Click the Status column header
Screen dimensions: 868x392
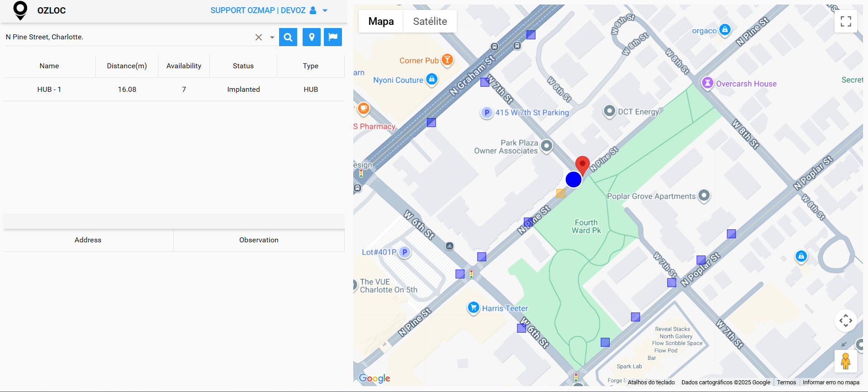point(243,66)
